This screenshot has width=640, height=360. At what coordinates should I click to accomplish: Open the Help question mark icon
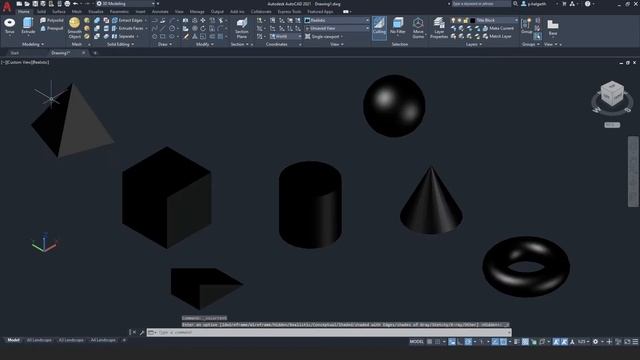click(x=587, y=4)
